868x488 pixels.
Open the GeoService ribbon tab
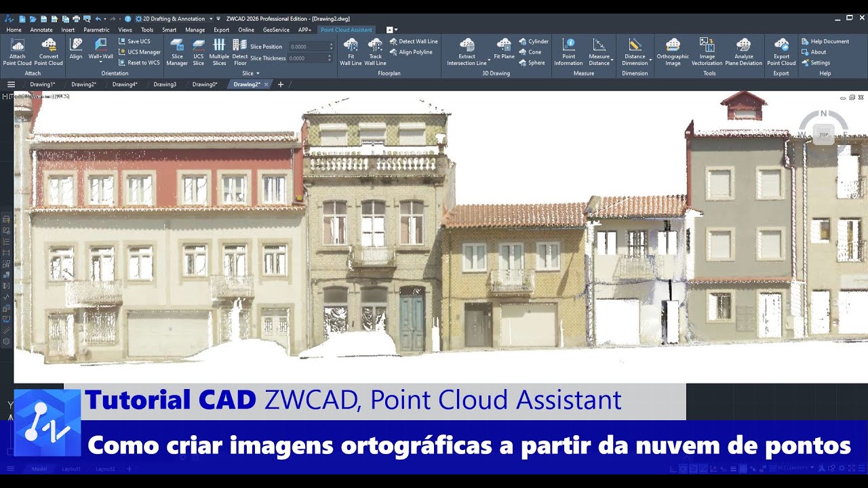point(276,30)
